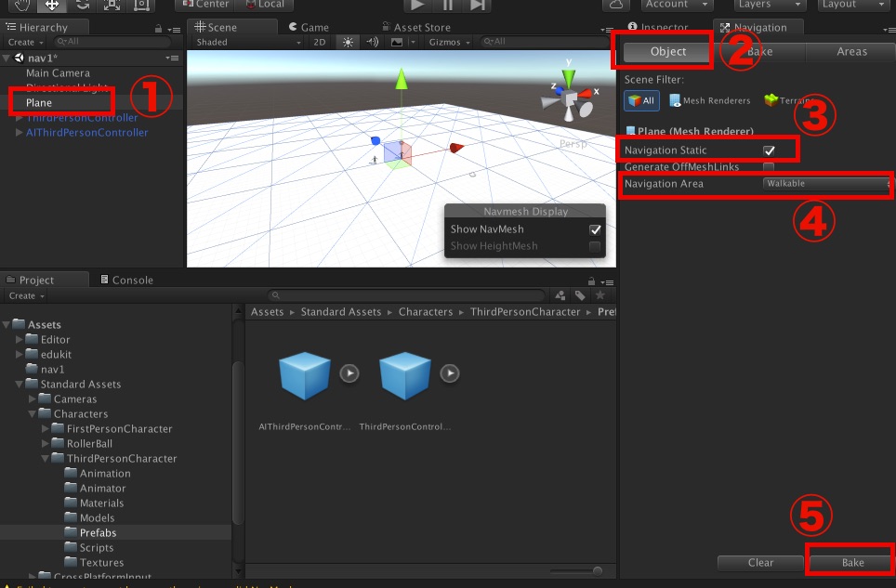
Task: Toggle Show HeightMesh checkbox
Action: pyautogui.click(x=595, y=246)
